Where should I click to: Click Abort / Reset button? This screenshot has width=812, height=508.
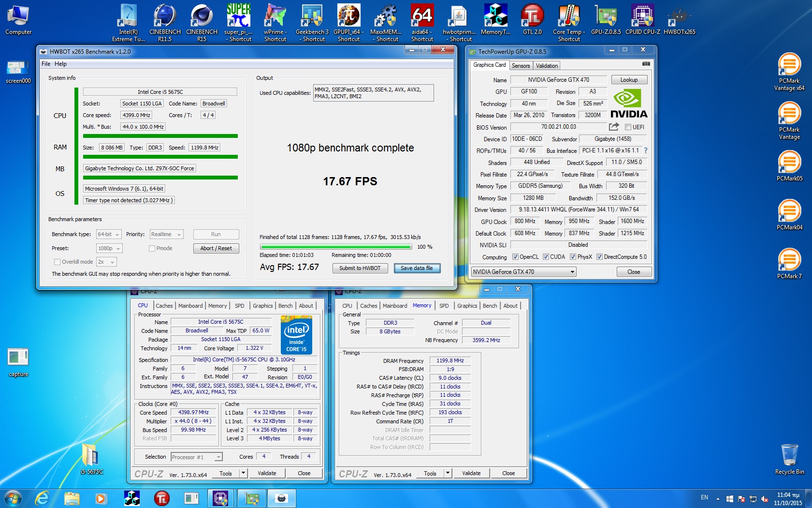216,248
